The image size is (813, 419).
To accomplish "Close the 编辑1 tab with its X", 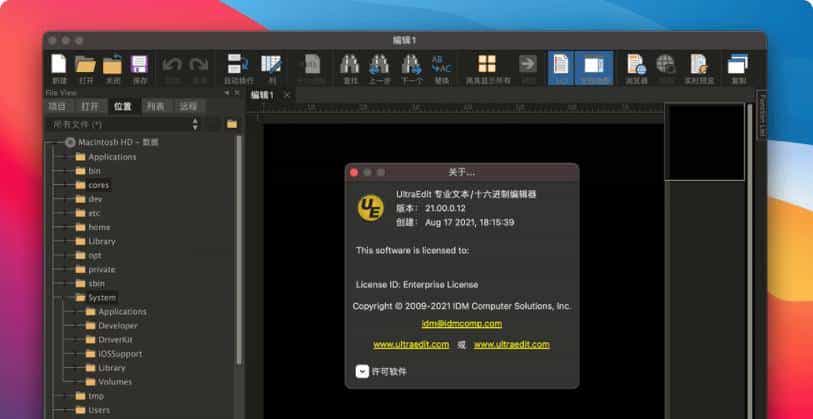I will click(x=287, y=95).
